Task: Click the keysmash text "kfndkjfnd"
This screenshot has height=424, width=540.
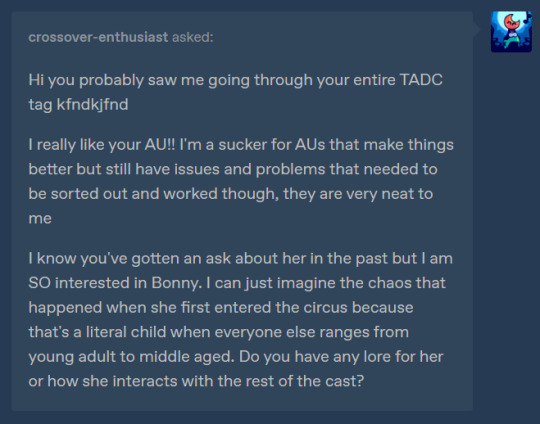Action: pos(93,104)
